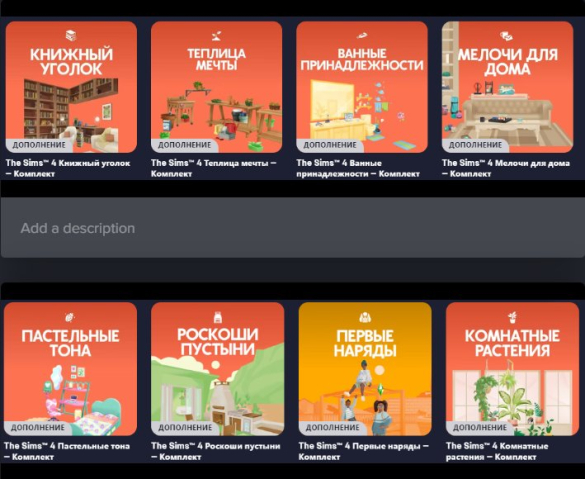The height and width of the screenshot is (479, 585).
Task: Click Дополнение badge on Теплица мечты tile
Action: click(184, 145)
